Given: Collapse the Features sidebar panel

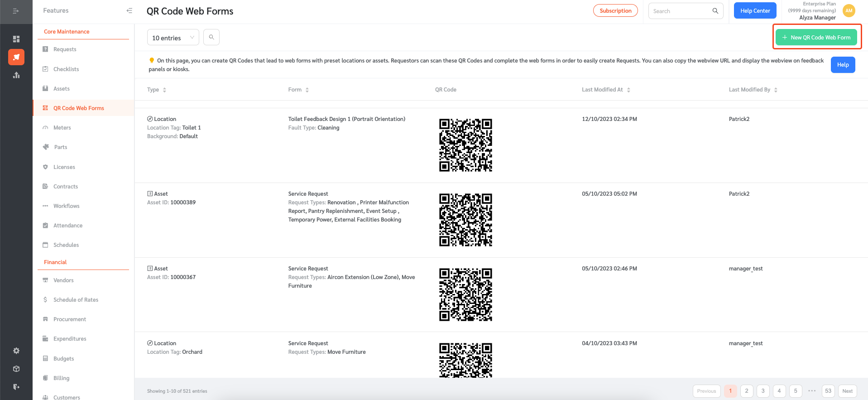Looking at the screenshot, I should click(129, 10).
